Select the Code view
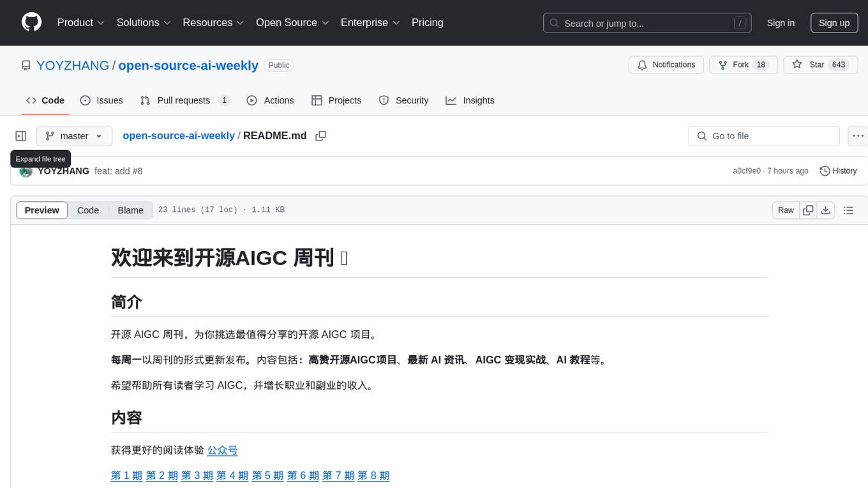 pos(88,210)
